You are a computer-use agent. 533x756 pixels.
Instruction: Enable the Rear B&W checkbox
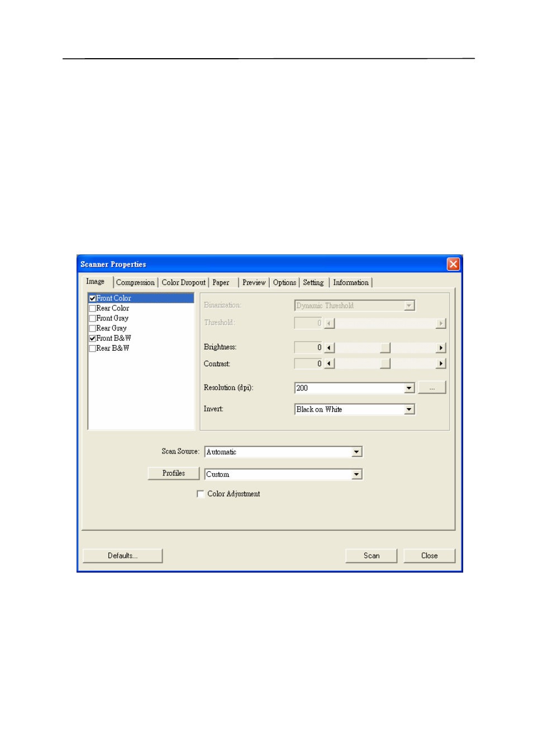tap(92, 348)
